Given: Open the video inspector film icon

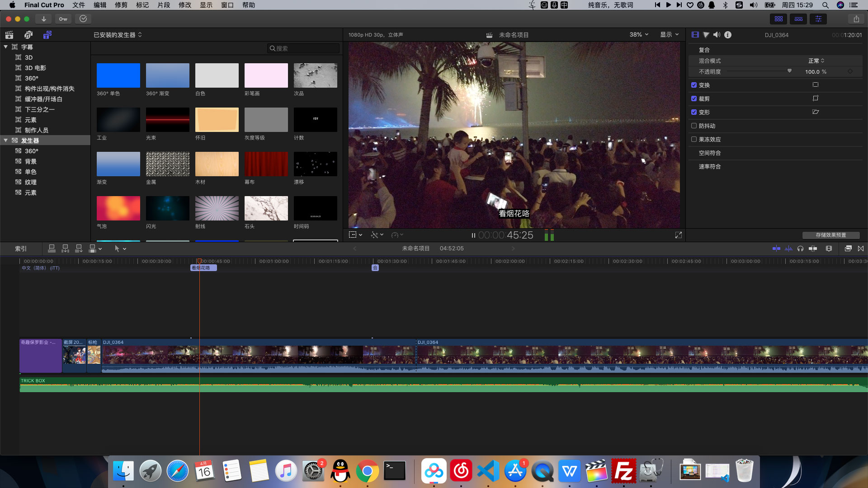Looking at the screenshot, I should tap(695, 35).
